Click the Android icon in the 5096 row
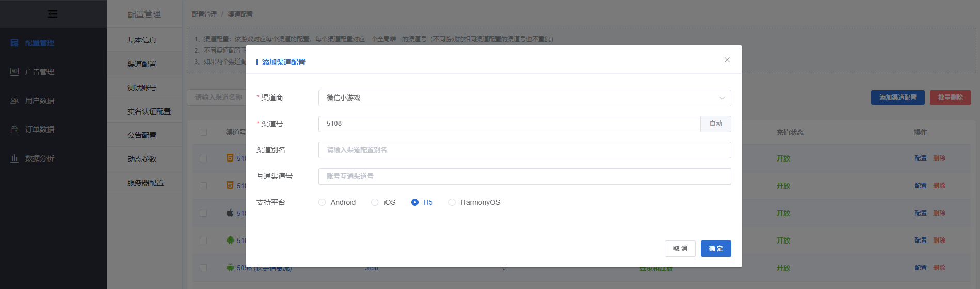Viewport: 980px width, 289px height. [230, 267]
